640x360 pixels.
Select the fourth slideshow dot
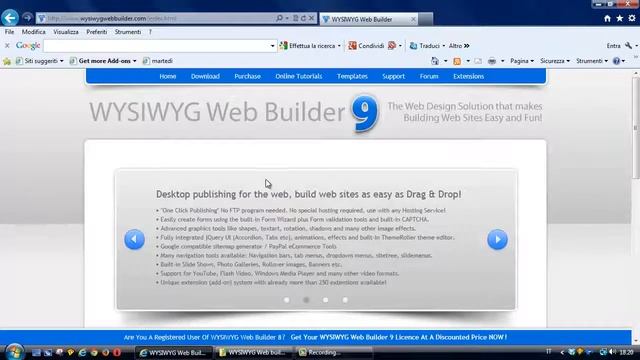pos(345,300)
